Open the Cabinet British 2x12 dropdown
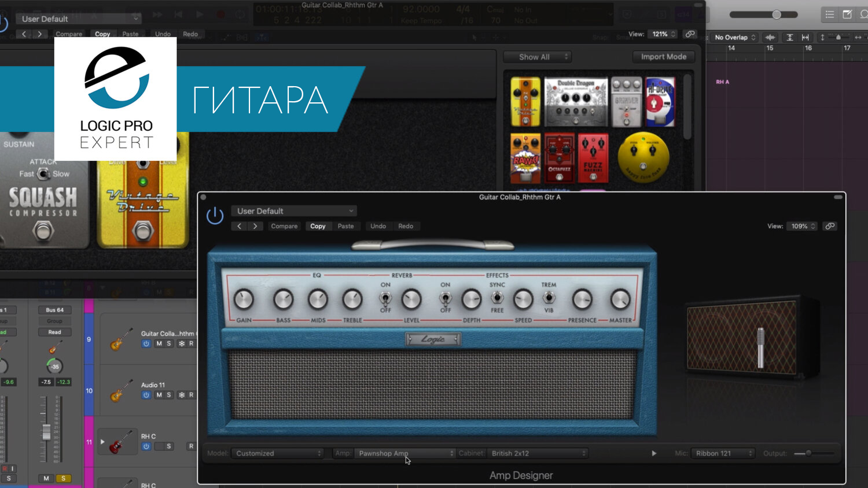Image resolution: width=868 pixels, height=488 pixels. tap(538, 453)
